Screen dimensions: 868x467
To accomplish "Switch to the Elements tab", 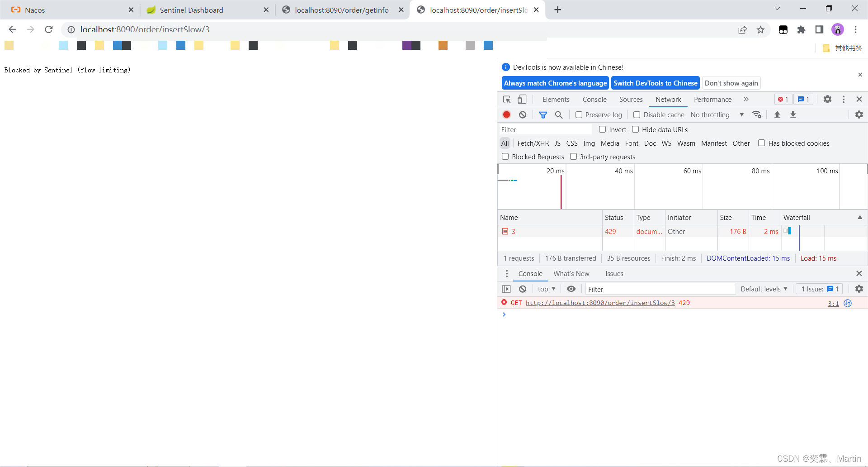I will point(556,100).
